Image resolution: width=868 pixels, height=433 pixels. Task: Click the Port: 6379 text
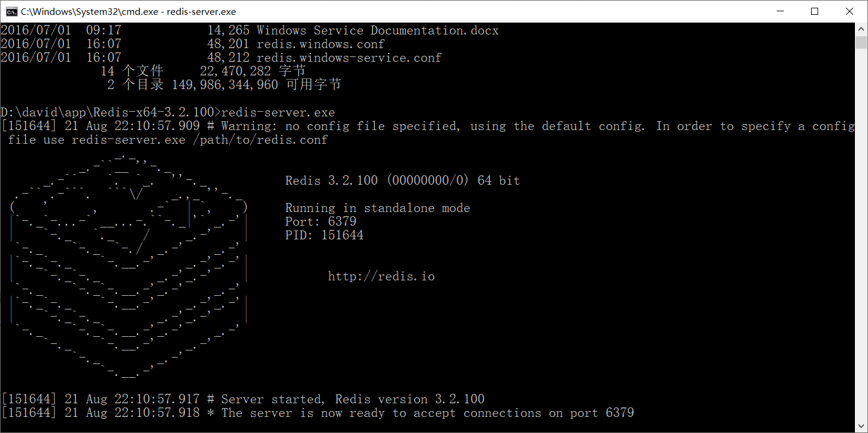click(320, 222)
